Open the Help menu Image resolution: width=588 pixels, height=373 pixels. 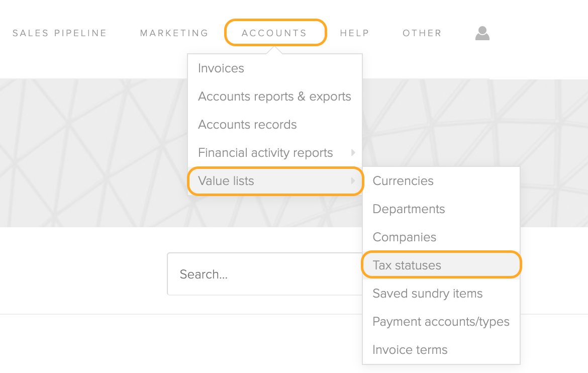coord(355,33)
